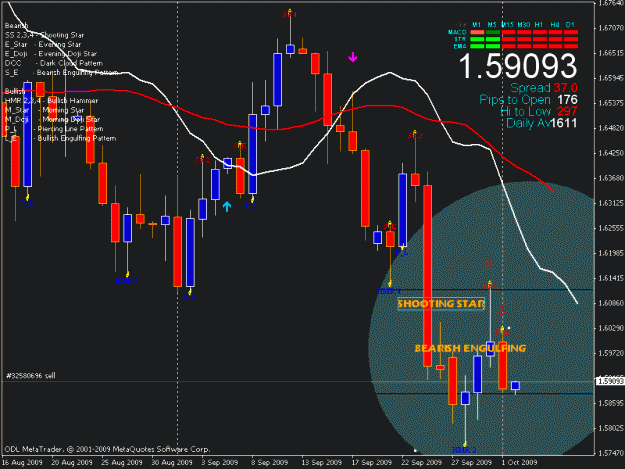Image resolution: width=625 pixels, height=469 pixels.
Task: Click legend row 'P_L - Piercing Line Pattern'
Action: tap(54, 129)
